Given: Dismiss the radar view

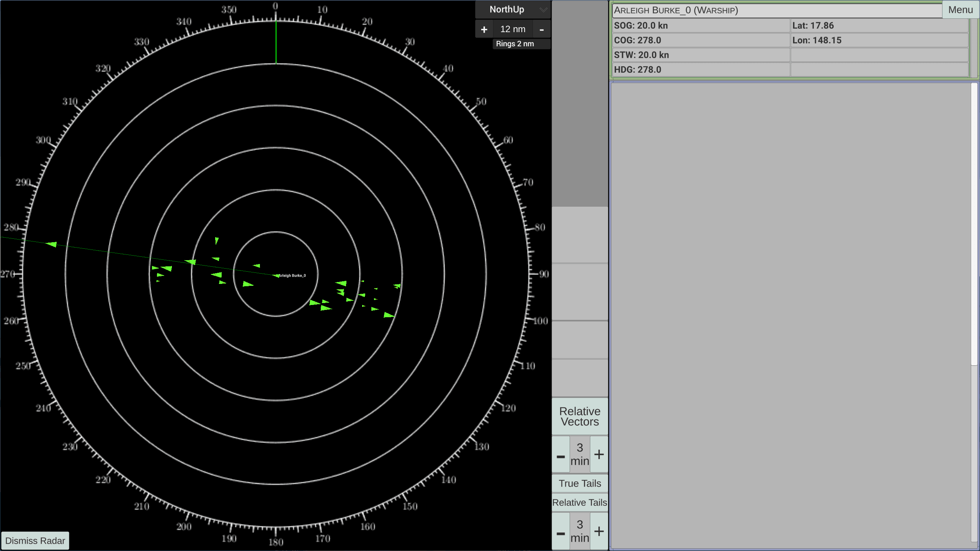Looking at the screenshot, I should [35, 541].
